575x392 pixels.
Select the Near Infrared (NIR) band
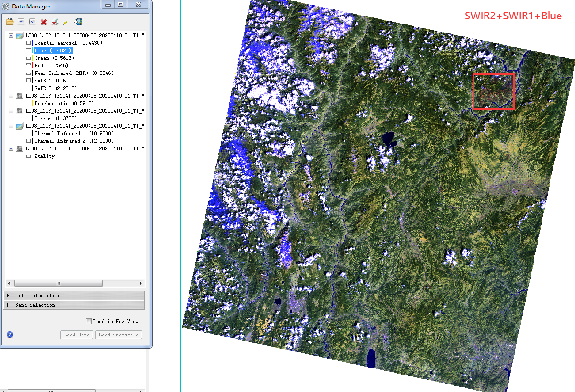(x=74, y=73)
